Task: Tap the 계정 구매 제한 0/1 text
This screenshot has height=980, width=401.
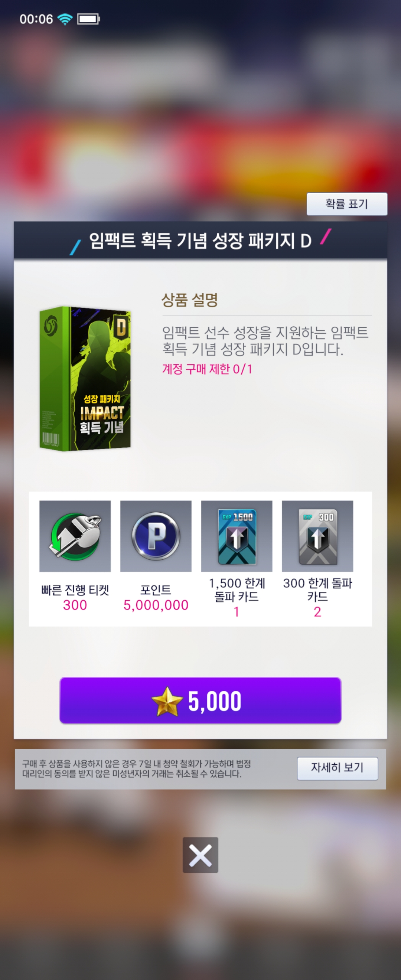Action: [x=207, y=369]
